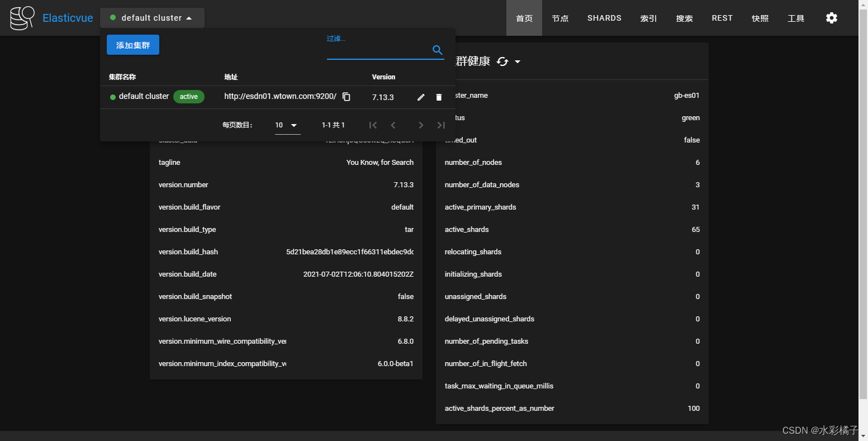Click the number_of_pending_tasks row label
The height and width of the screenshot is (441, 868).
[x=486, y=341]
